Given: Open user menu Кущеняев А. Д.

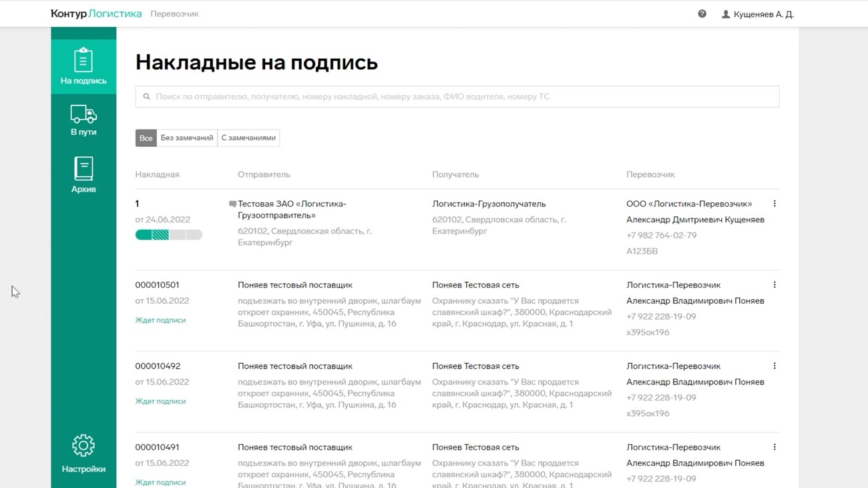Looking at the screenshot, I should (x=763, y=14).
